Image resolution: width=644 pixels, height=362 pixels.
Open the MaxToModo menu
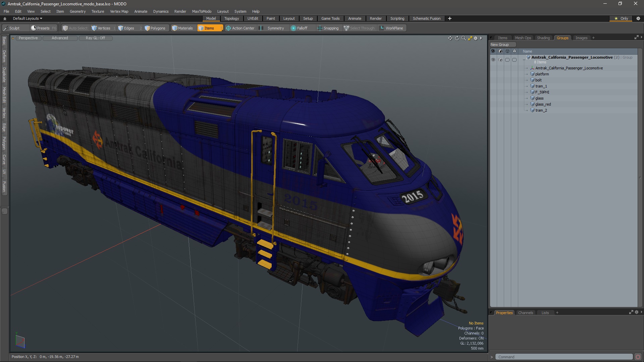point(202,11)
